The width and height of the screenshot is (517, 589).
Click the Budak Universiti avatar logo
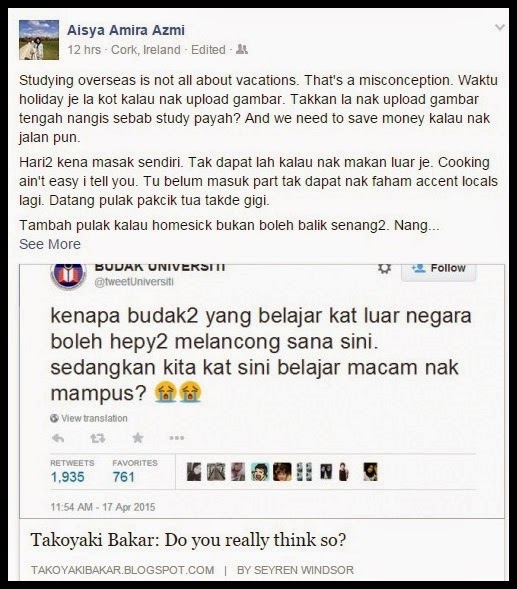pyautogui.click(x=68, y=276)
